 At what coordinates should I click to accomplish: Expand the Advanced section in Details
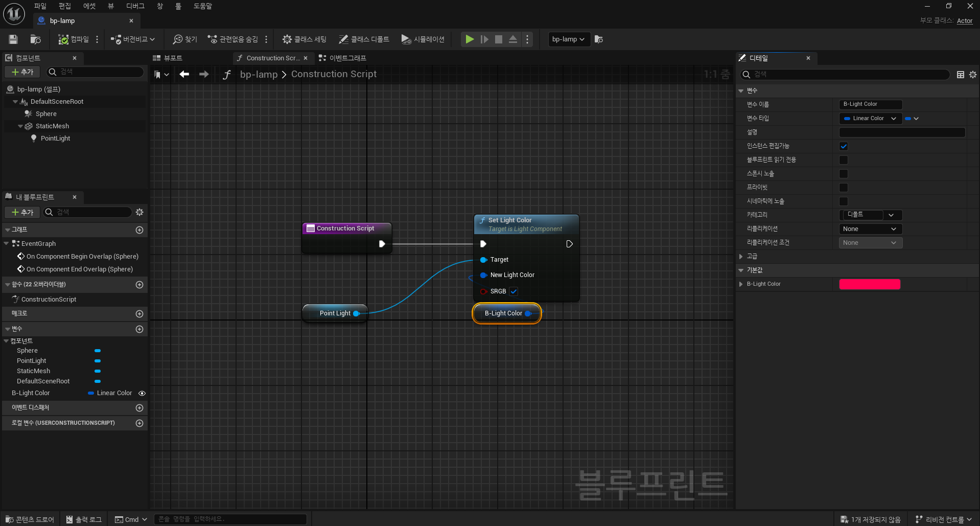pos(741,257)
